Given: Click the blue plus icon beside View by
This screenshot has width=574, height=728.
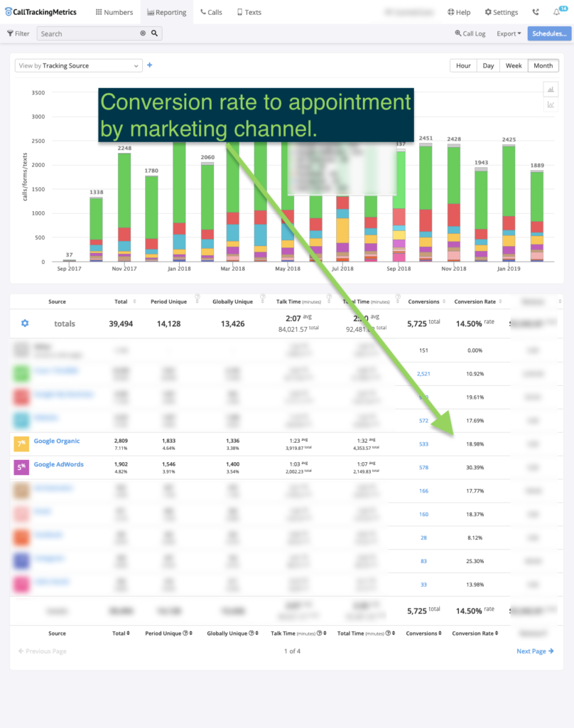Looking at the screenshot, I should [x=149, y=65].
